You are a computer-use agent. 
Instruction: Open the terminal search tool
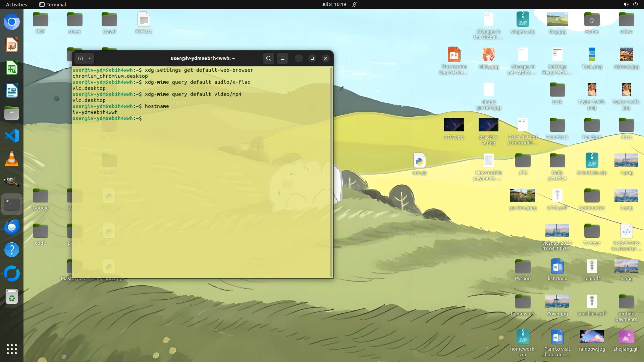click(268, 58)
